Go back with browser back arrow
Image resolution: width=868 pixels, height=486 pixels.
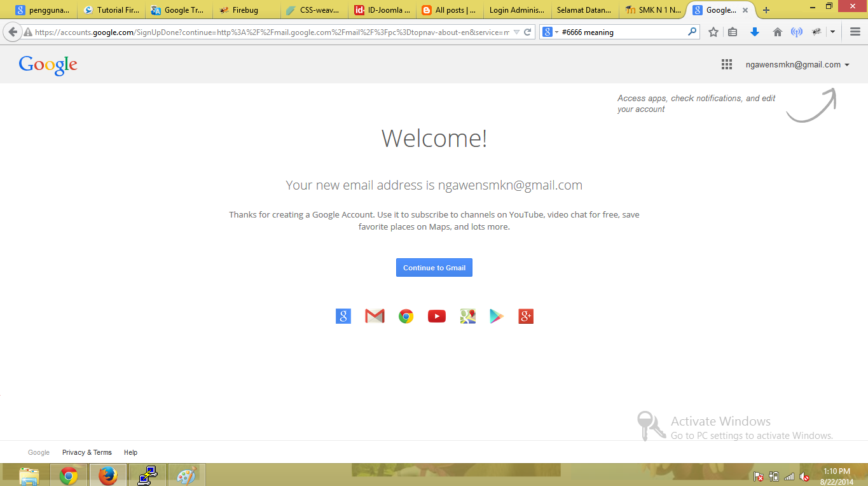click(x=13, y=32)
